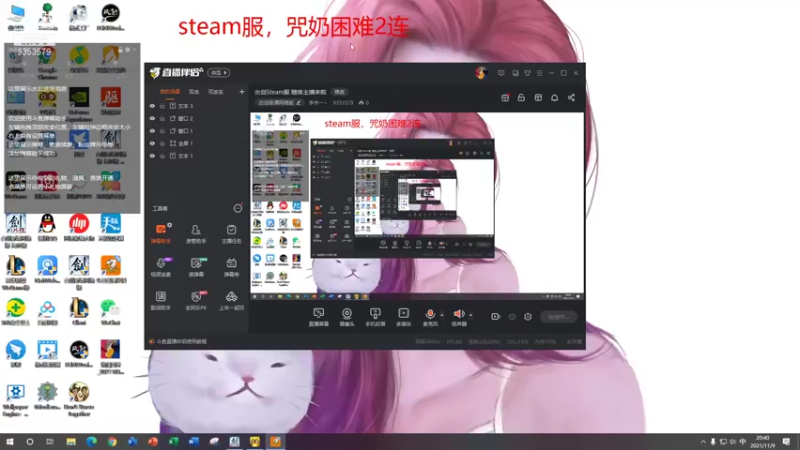
Task: Open Windows Start menu
Action: point(9,441)
